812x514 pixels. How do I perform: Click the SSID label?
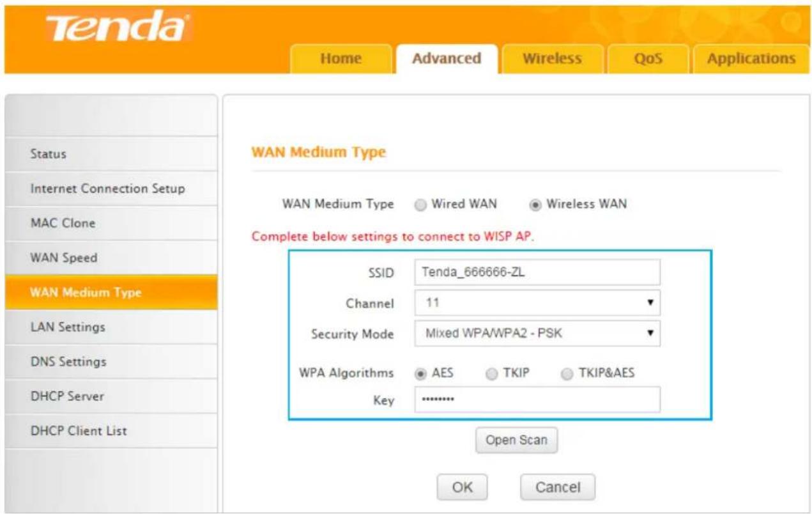tap(382, 274)
